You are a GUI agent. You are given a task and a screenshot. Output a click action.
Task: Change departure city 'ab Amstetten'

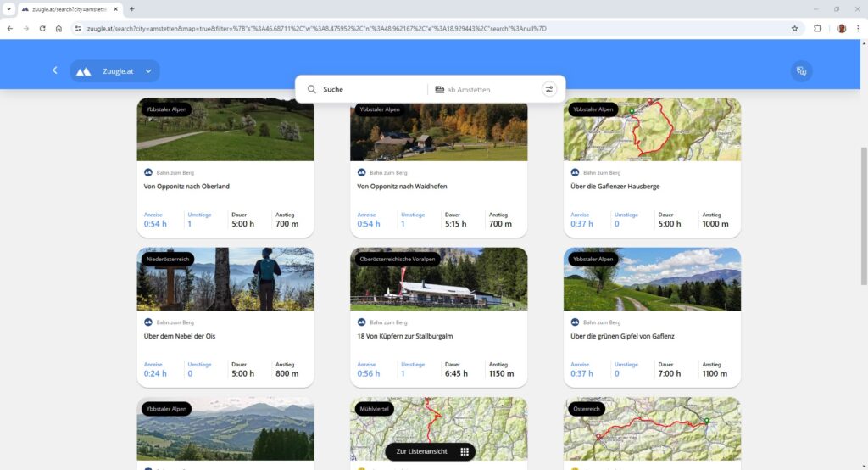pos(468,90)
